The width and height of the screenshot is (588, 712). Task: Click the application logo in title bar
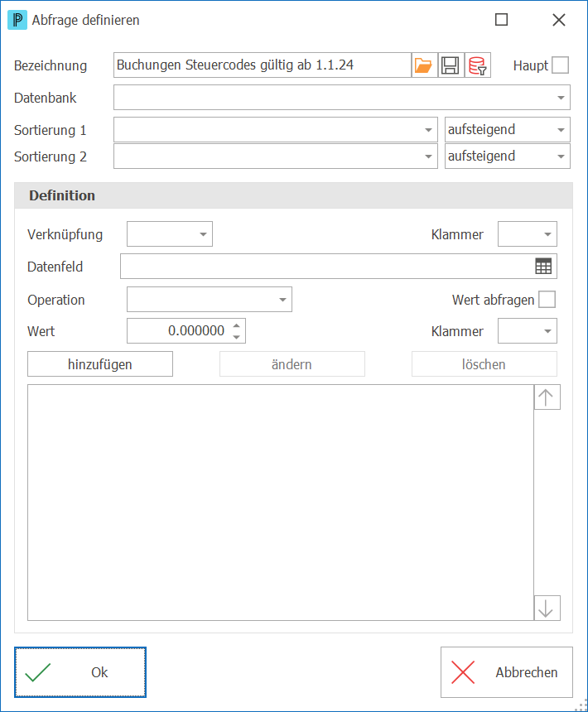(17, 20)
